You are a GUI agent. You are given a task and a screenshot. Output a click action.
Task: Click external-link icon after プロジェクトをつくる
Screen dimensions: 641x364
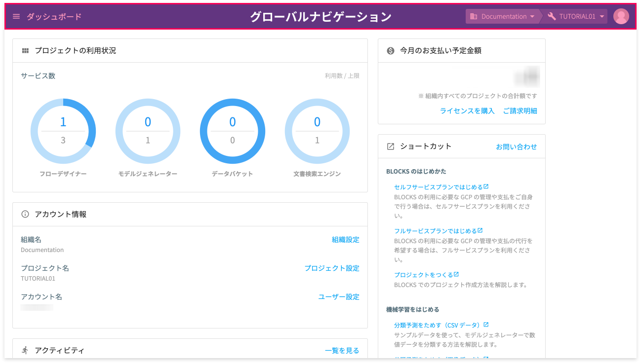click(x=456, y=274)
